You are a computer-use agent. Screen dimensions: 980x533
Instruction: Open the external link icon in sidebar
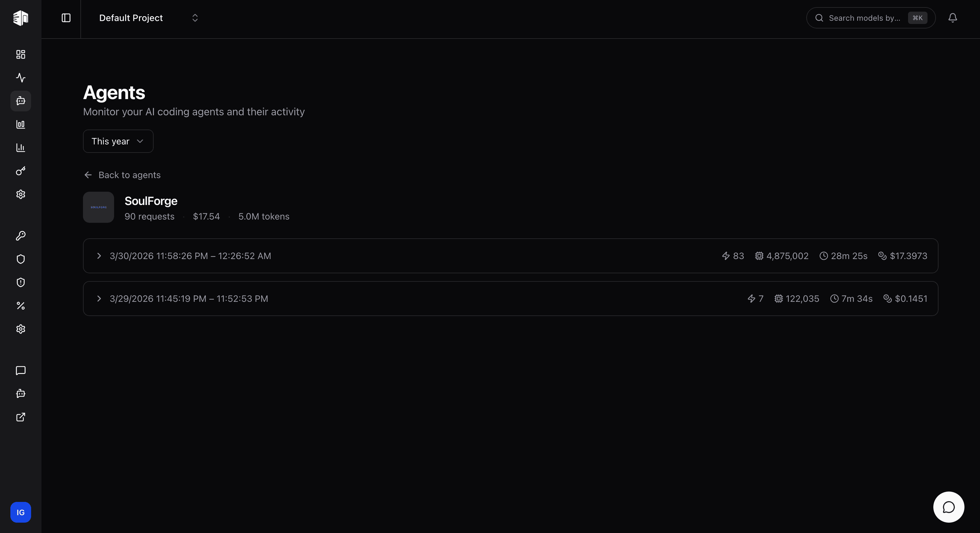pos(20,417)
